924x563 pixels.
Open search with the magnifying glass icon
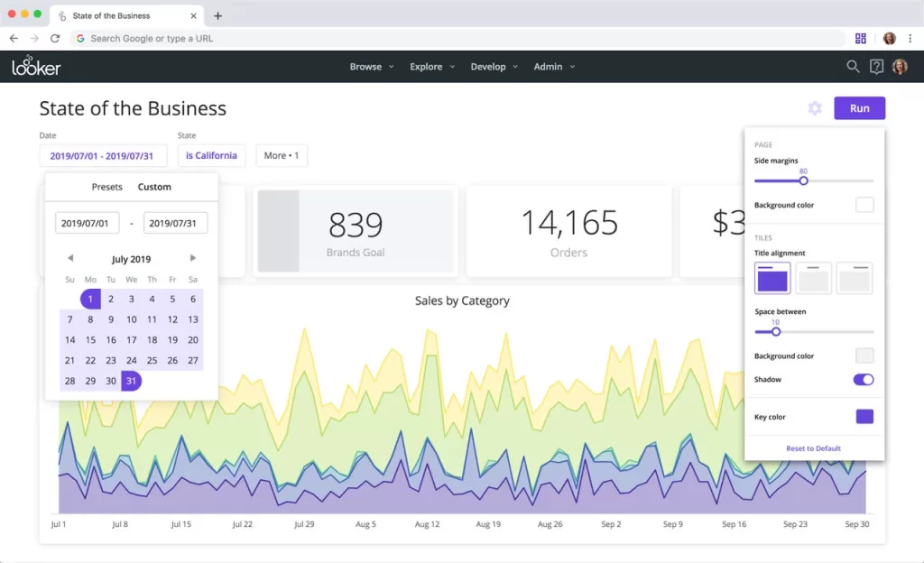[x=853, y=66]
